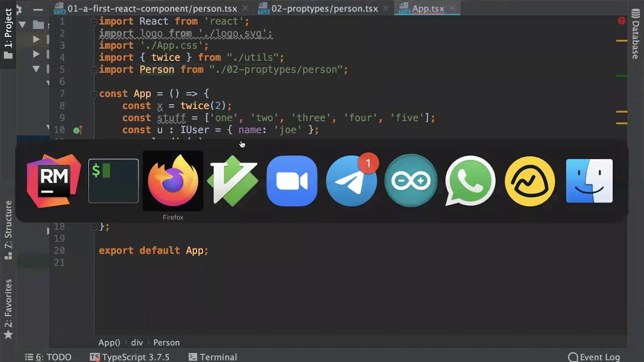Hide the Project panel with minus icon
The height and width of the screenshot is (362, 644).
(38, 9)
